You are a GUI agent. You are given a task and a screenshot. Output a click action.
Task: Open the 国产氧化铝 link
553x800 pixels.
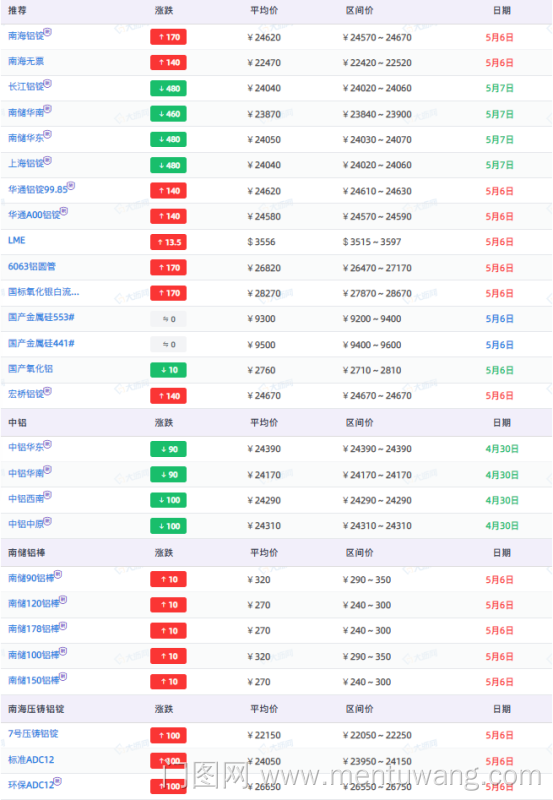point(30,369)
